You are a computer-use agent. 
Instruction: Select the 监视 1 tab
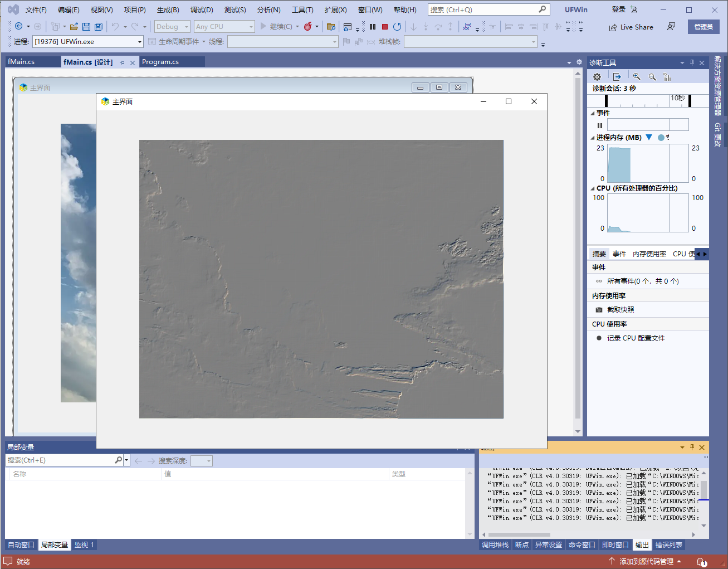(85, 545)
